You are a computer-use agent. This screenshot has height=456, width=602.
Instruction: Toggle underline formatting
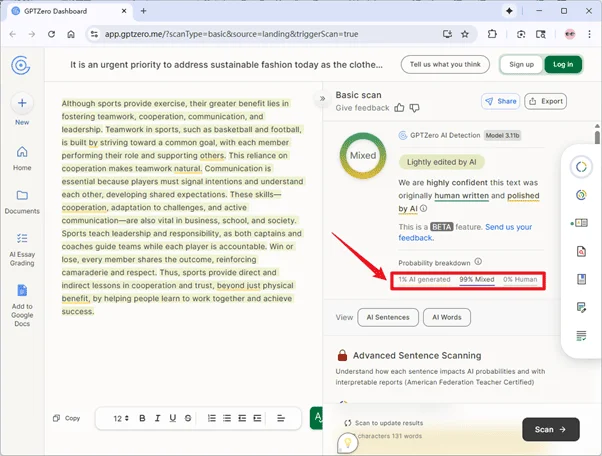[173, 418]
